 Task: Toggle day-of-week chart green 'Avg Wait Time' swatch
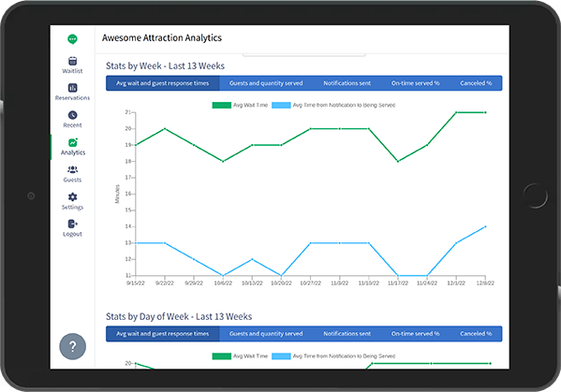click(221, 356)
